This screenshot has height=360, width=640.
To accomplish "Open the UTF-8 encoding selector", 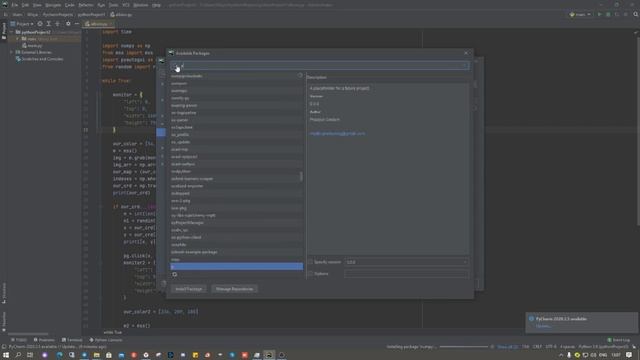I will [551, 347].
